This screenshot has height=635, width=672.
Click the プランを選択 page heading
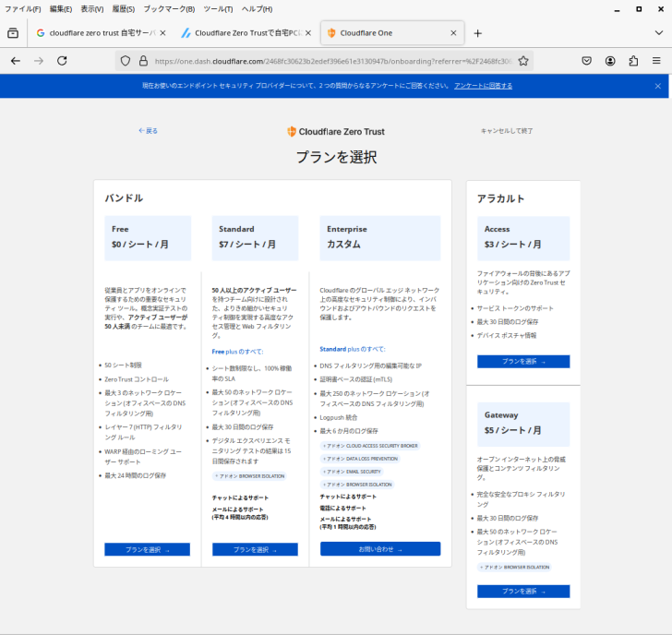point(336,157)
